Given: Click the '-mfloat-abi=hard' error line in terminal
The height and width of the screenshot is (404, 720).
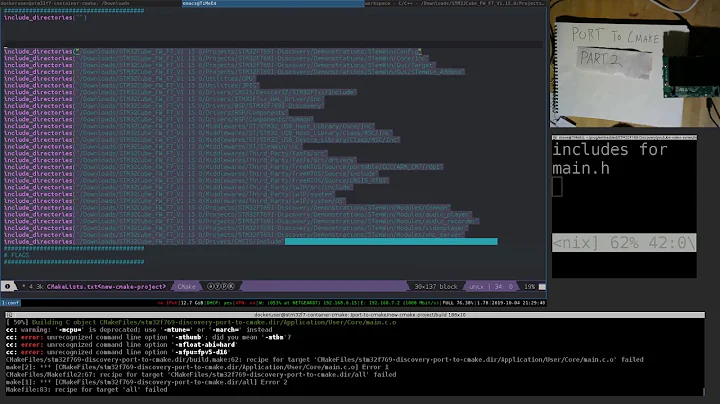Looking at the screenshot, I should (x=122, y=345).
